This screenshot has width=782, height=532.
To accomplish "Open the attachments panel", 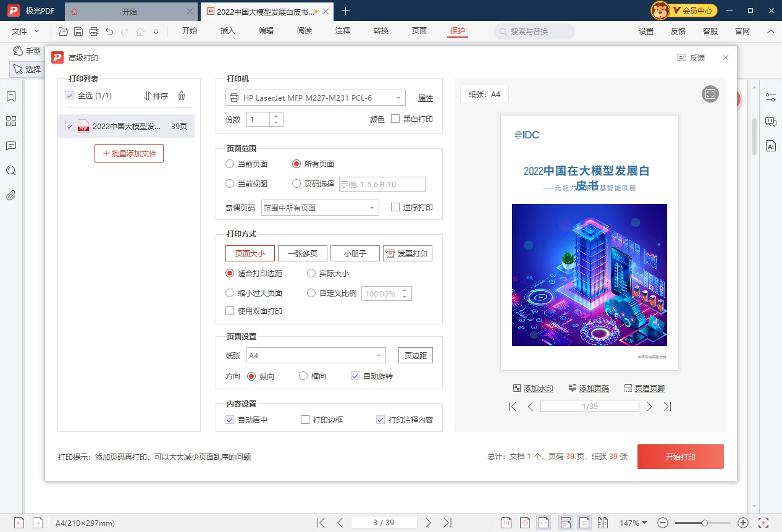I will [x=11, y=195].
